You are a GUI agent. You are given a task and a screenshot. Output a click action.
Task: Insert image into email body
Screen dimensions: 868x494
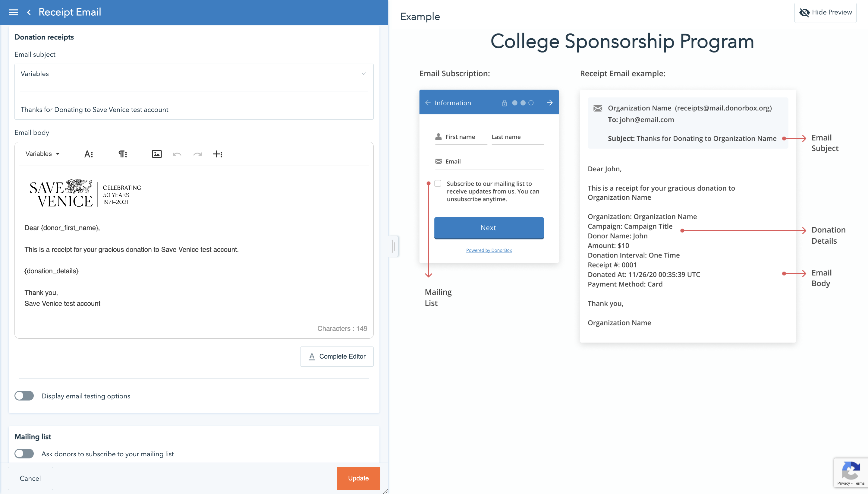click(x=157, y=154)
